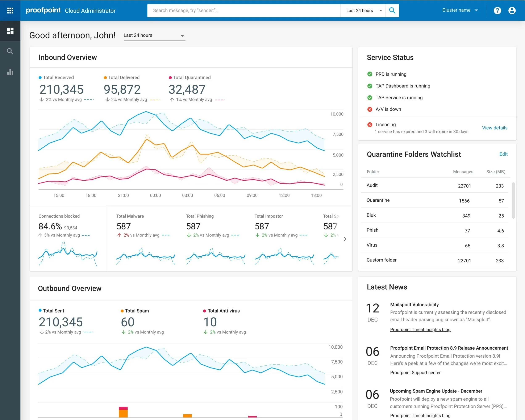Screen dimensions: 525x420
Task: Toggle the Total Quarantined chart series
Action: [190, 77]
